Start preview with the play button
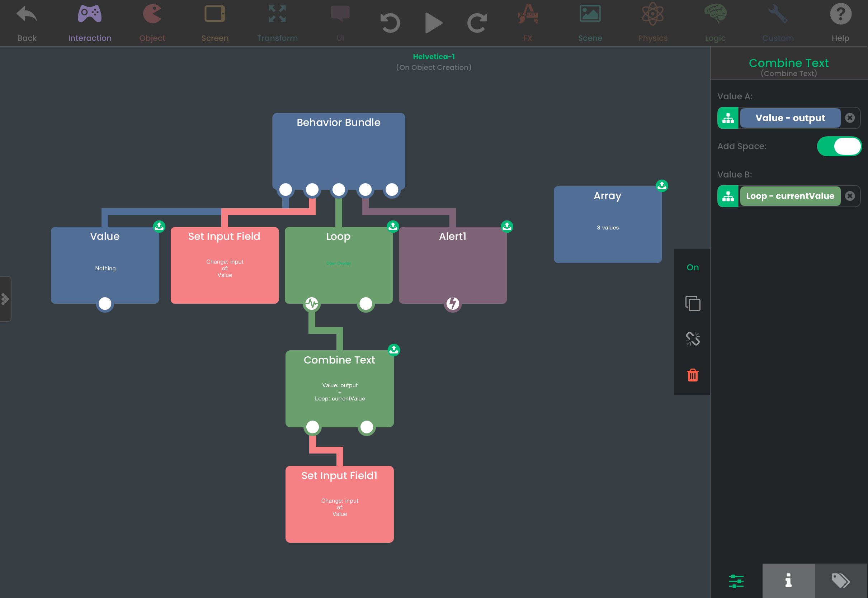 (434, 23)
